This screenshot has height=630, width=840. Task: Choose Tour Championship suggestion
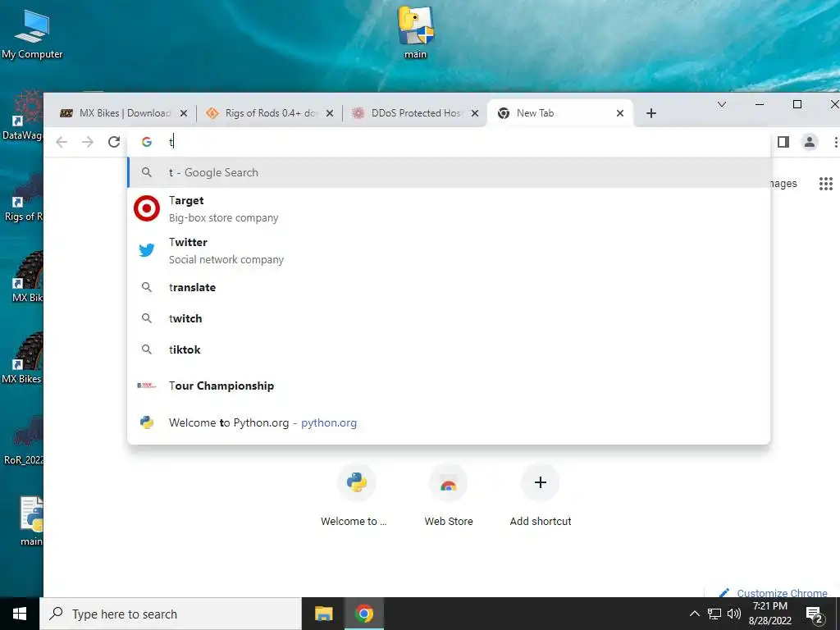coord(449,386)
